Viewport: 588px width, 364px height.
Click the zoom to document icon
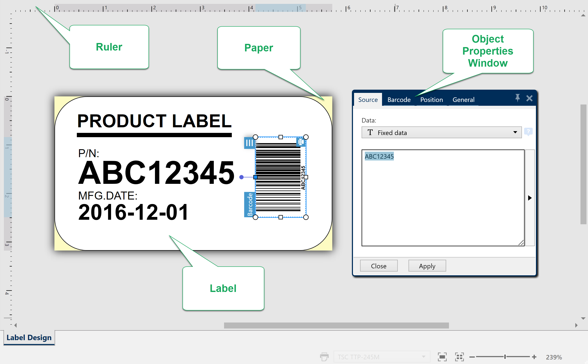pyautogui.click(x=442, y=357)
